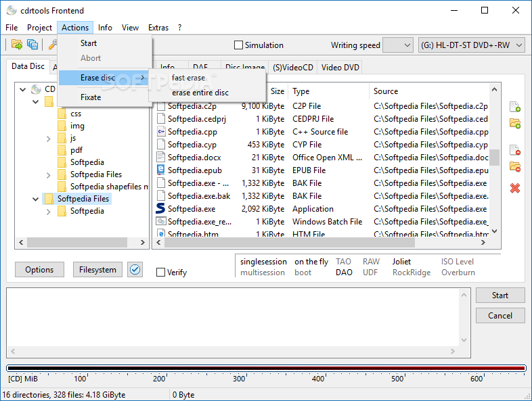This screenshot has height=401, width=532.
Task: Click the Softpedia.exe_re... batch file icon
Action: [x=161, y=221]
